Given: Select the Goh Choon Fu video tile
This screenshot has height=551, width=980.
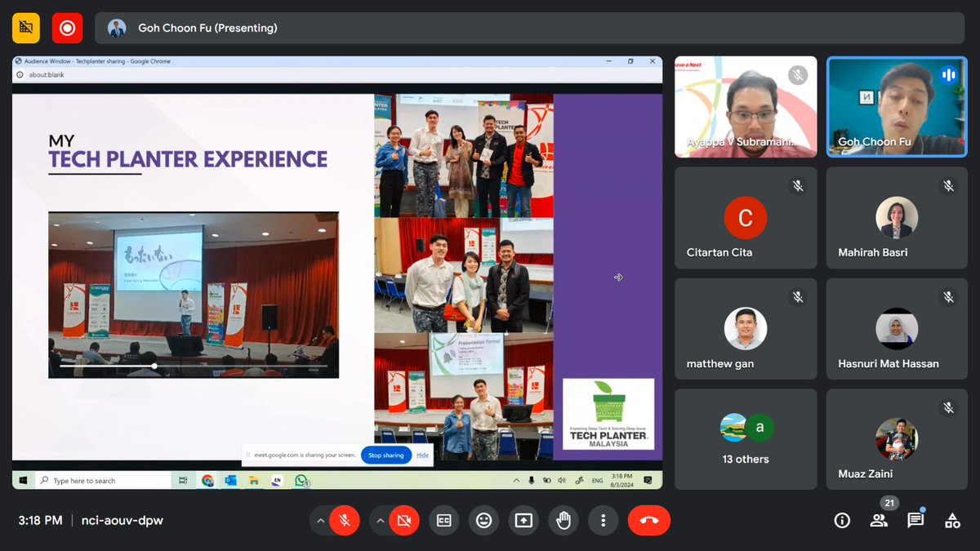Looking at the screenshot, I should pyautogui.click(x=897, y=106).
